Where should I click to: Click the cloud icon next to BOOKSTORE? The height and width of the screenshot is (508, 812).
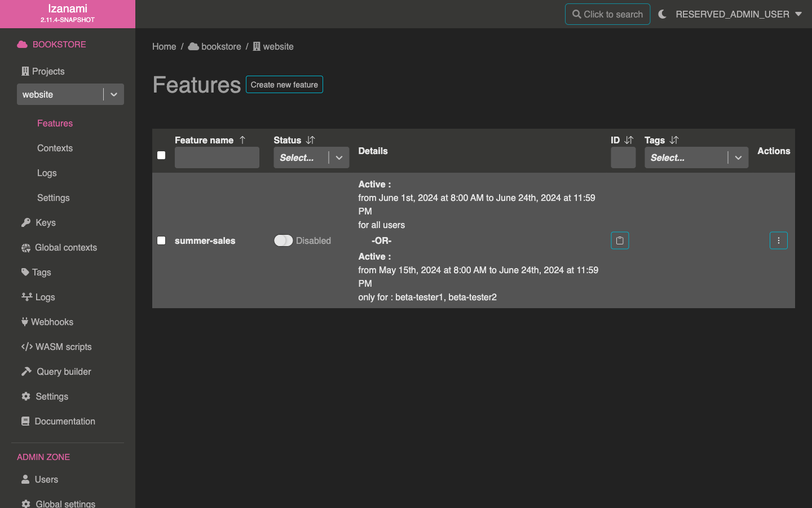tap(22, 45)
